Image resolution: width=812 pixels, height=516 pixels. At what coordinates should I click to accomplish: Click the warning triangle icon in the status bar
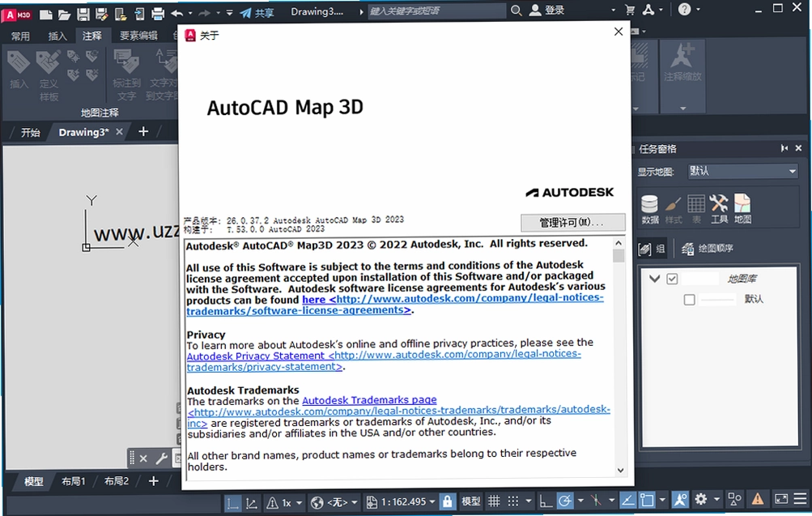click(758, 499)
